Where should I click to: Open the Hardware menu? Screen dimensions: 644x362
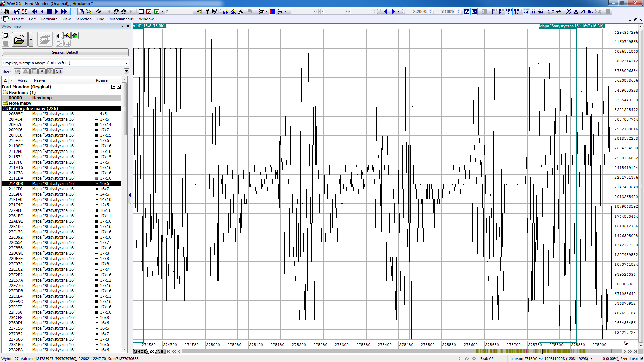49,19
